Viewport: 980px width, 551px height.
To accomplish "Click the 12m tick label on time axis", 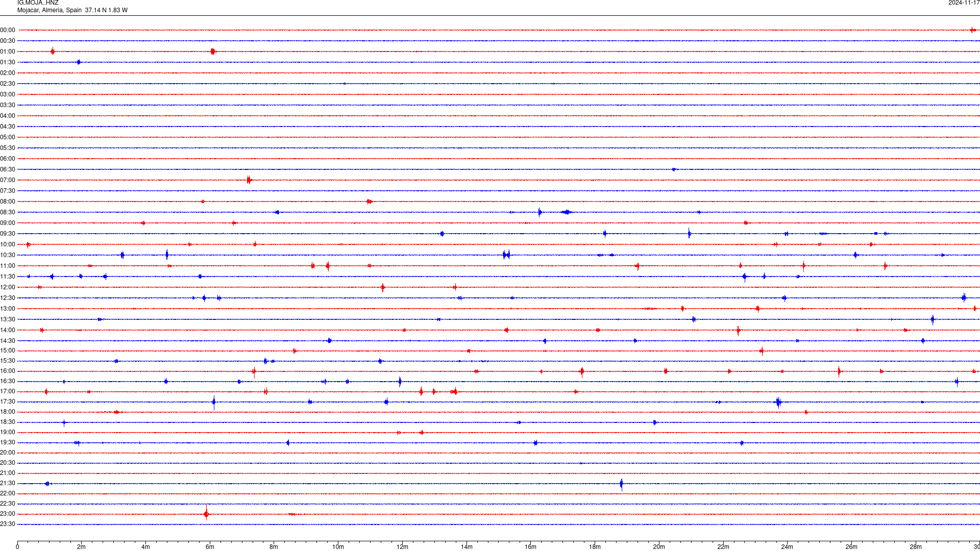I will 402,547.
